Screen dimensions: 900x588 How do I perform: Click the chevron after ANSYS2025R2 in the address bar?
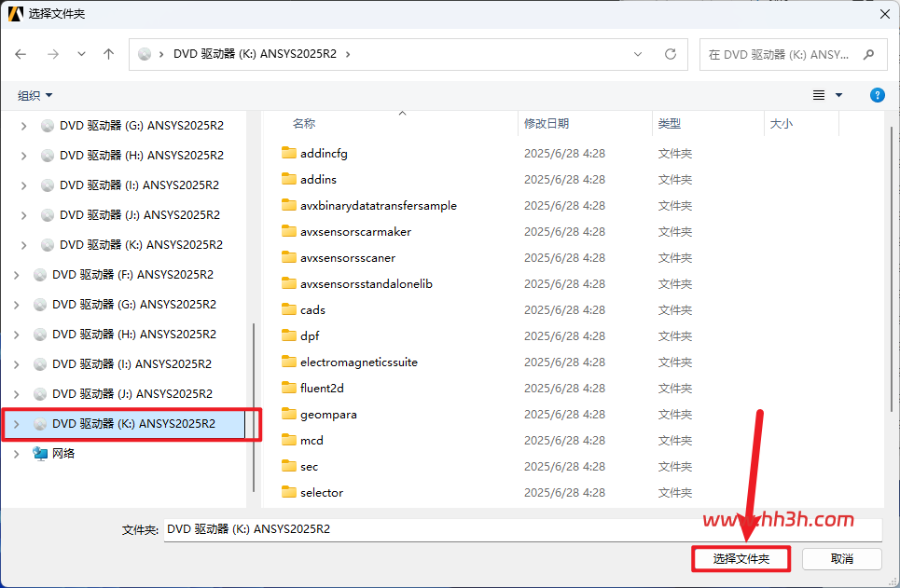[x=348, y=54]
